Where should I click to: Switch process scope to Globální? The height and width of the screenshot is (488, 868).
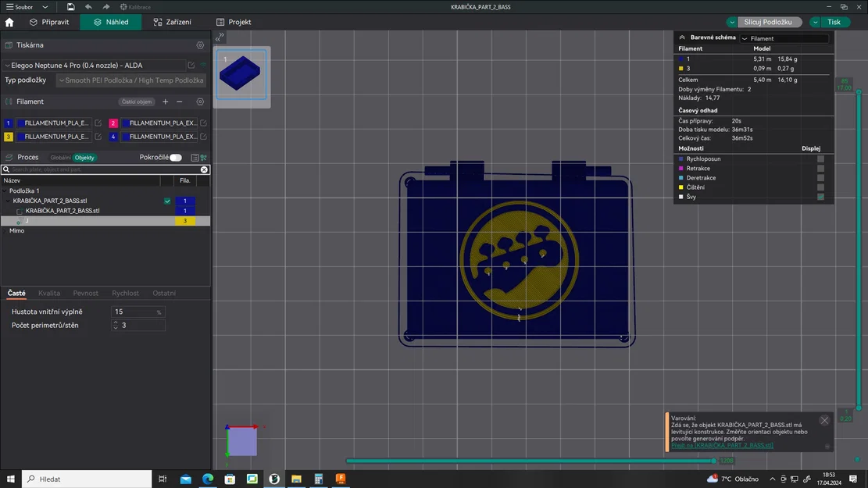pyautogui.click(x=60, y=158)
